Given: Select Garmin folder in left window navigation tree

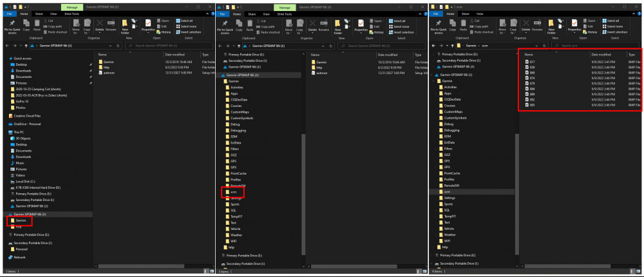Looking at the screenshot, I should (x=21, y=221).
